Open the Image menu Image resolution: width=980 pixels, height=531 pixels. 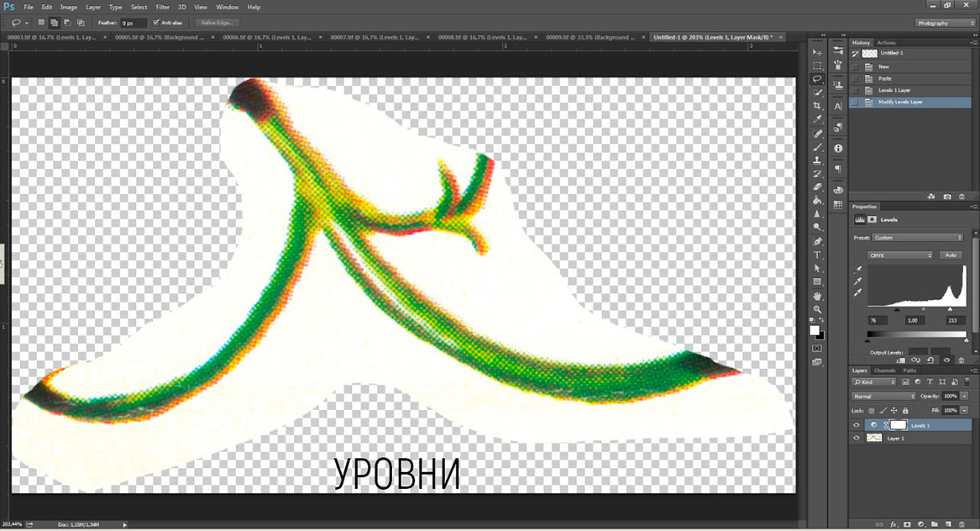[x=69, y=7]
